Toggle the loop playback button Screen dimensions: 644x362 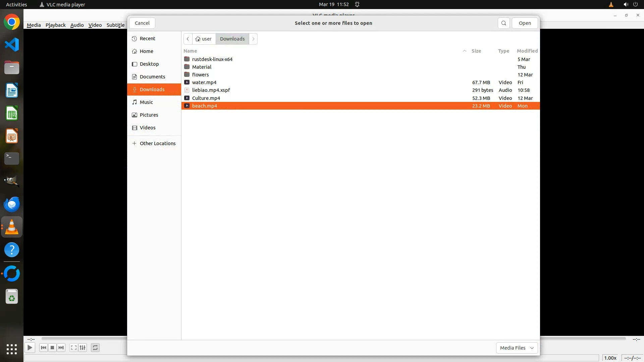[95, 348]
